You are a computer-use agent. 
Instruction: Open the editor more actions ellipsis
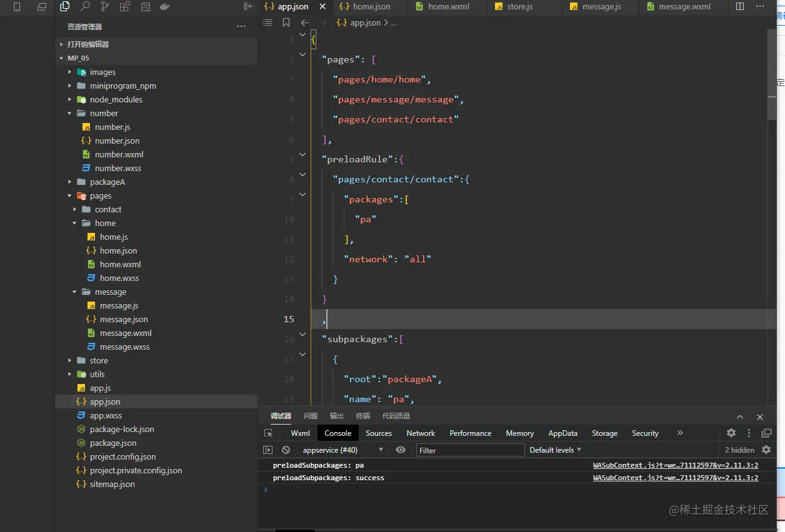[x=760, y=6]
